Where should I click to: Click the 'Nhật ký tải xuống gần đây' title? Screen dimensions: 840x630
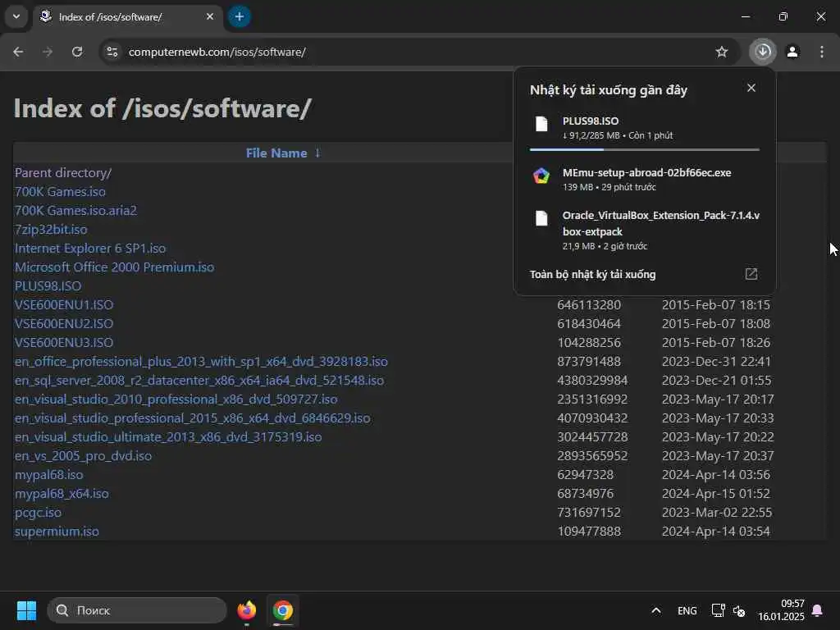point(608,90)
